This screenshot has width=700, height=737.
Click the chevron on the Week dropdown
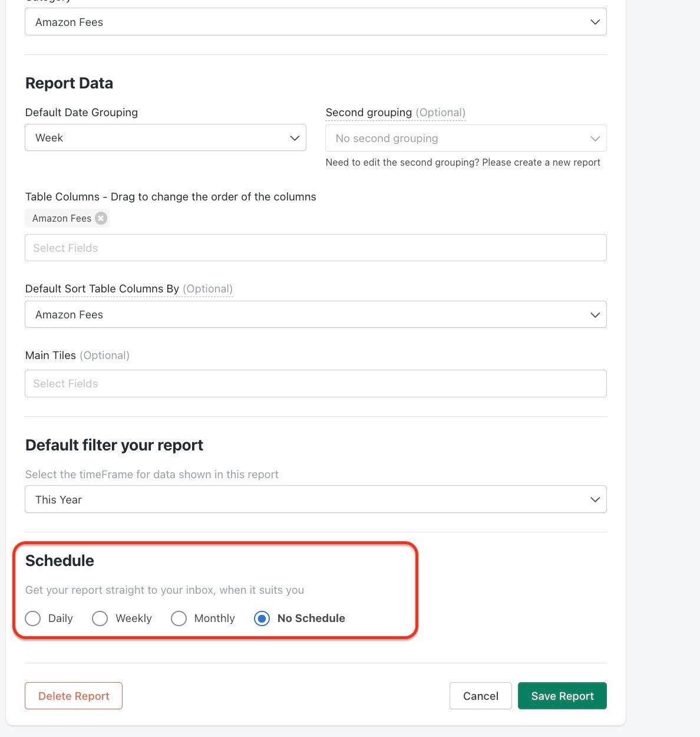point(295,138)
